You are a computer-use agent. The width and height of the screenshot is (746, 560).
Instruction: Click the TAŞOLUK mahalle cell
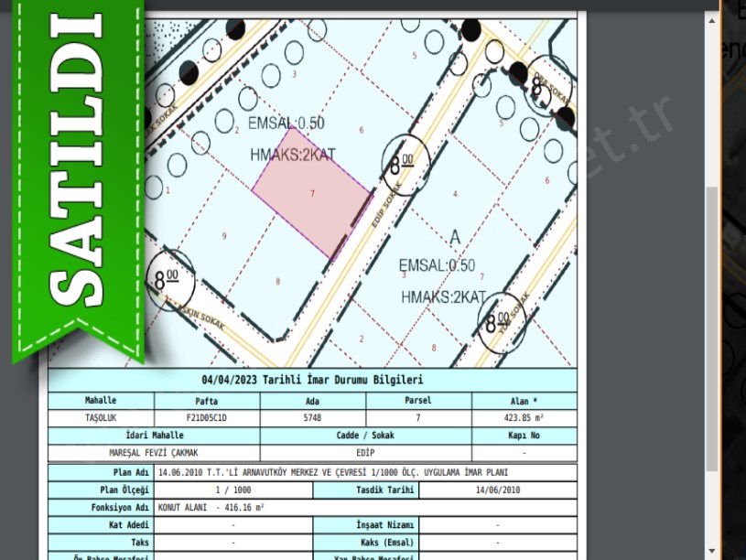point(101,417)
